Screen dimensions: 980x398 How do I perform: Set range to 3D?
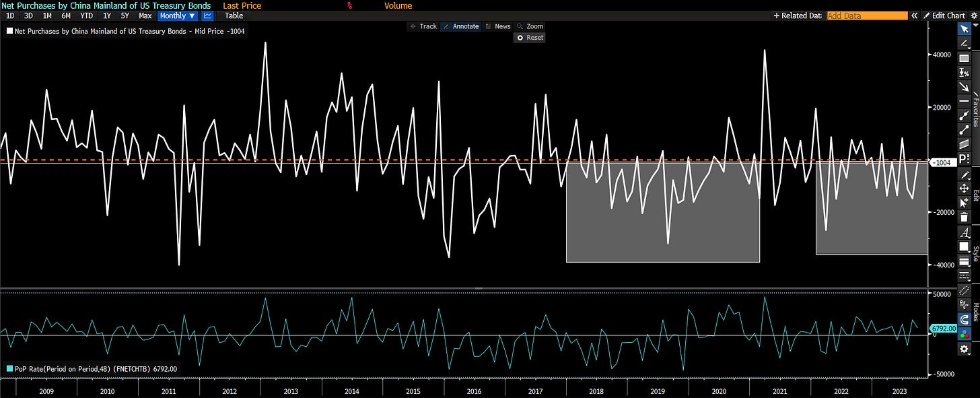28,15
